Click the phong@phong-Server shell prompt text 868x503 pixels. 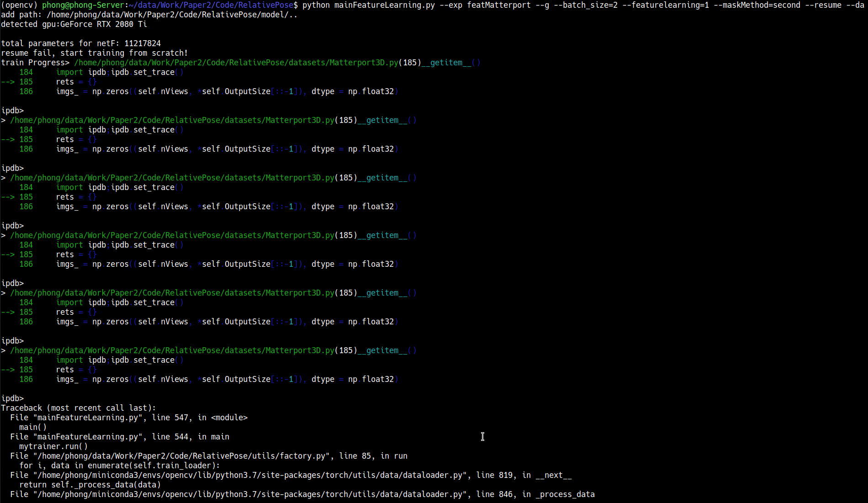point(83,5)
